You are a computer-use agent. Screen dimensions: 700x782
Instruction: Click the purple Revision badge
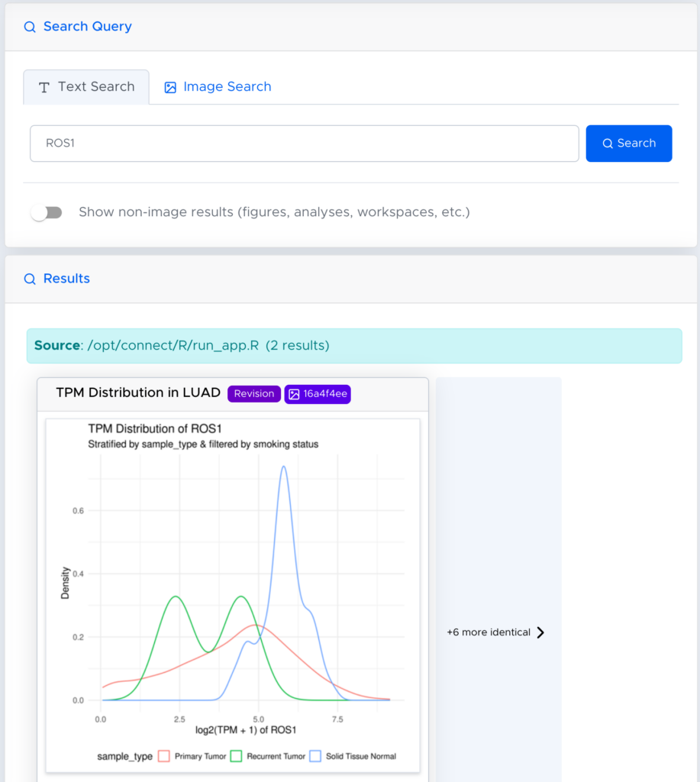(x=253, y=394)
